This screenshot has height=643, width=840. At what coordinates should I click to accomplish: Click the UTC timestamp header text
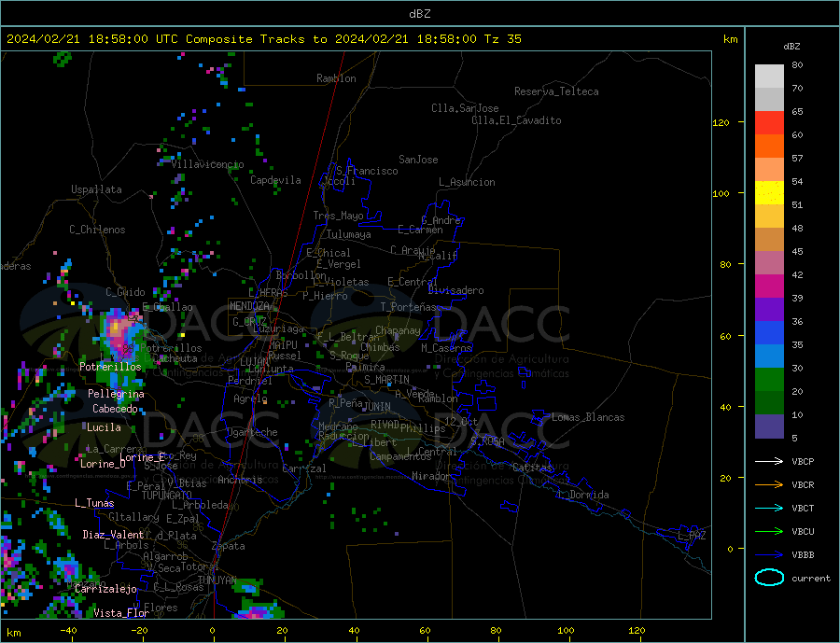click(263, 39)
